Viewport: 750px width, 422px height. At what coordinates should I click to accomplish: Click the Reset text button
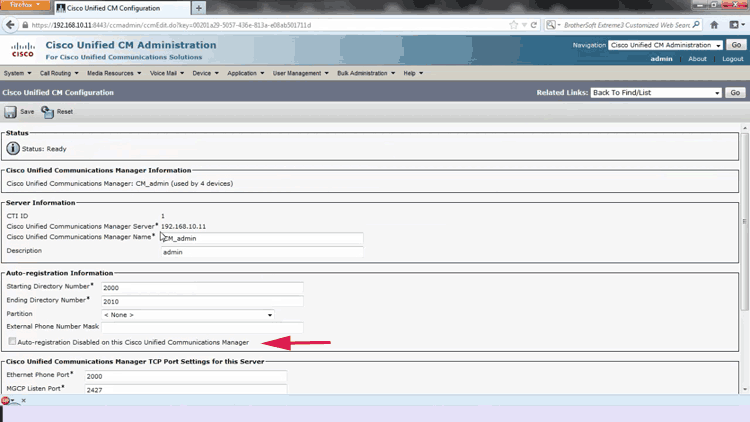coord(65,111)
